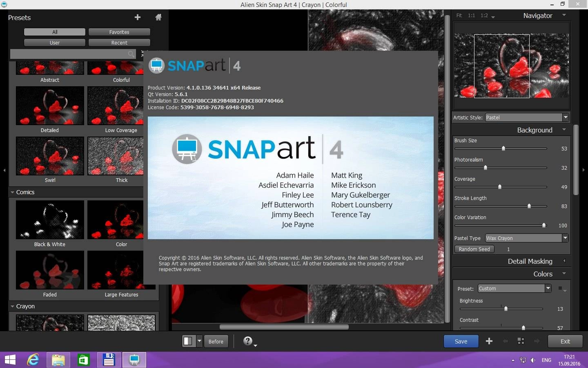Click the left arrow icon near Save

pyautogui.click(x=506, y=341)
